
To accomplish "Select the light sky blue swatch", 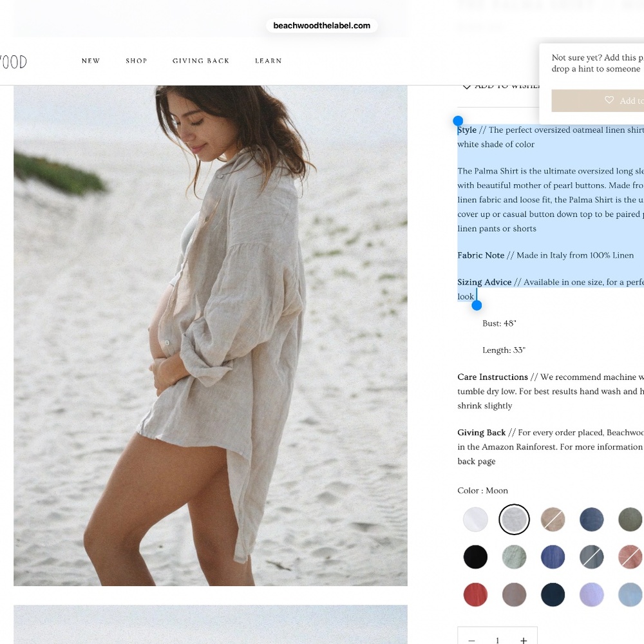I will coord(630,594).
